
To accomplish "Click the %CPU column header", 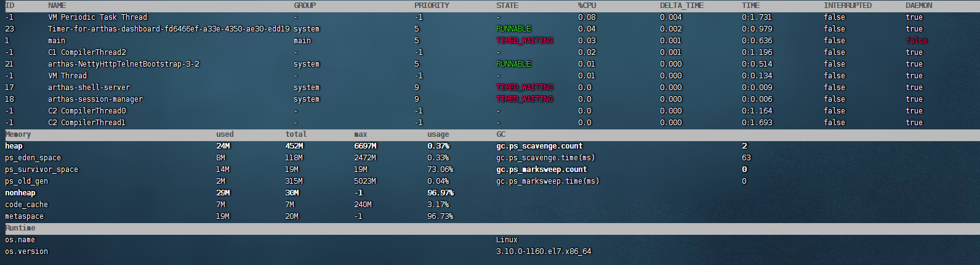I will click(x=587, y=6).
